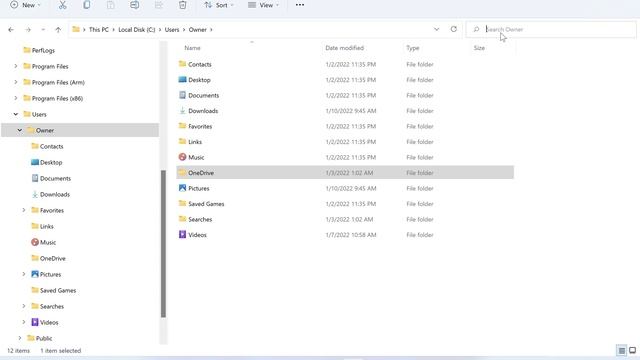Click the Rename icon in toolbar
Viewport: 640px width, 360px height.
coord(134,5)
